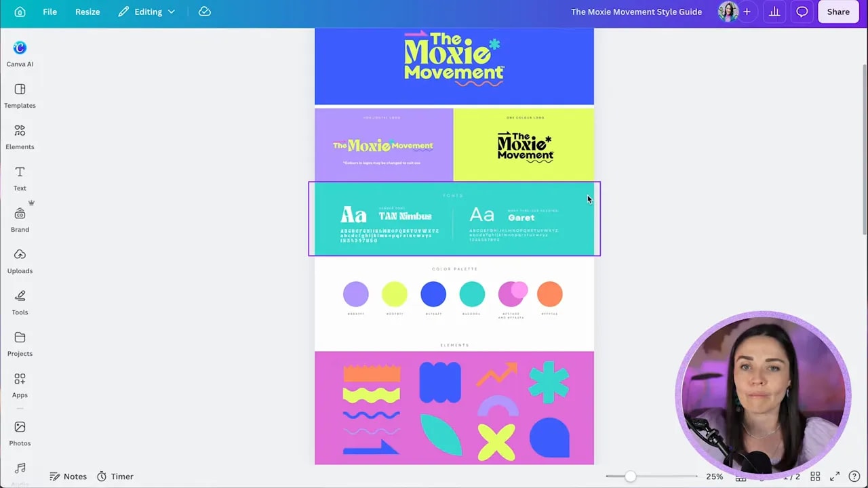Image resolution: width=868 pixels, height=488 pixels.
Task: Select the lime yellow palette circle
Action: click(x=395, y=294)
